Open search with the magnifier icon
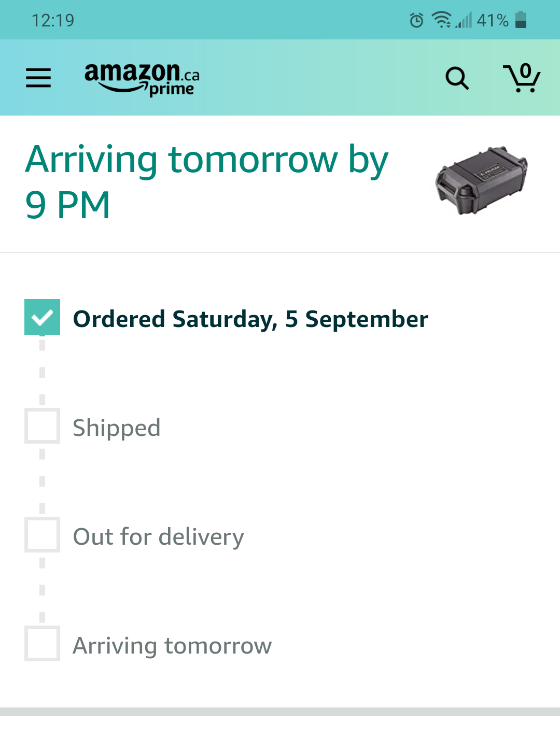This screenshot has width=560, height=737. point(457,78)
